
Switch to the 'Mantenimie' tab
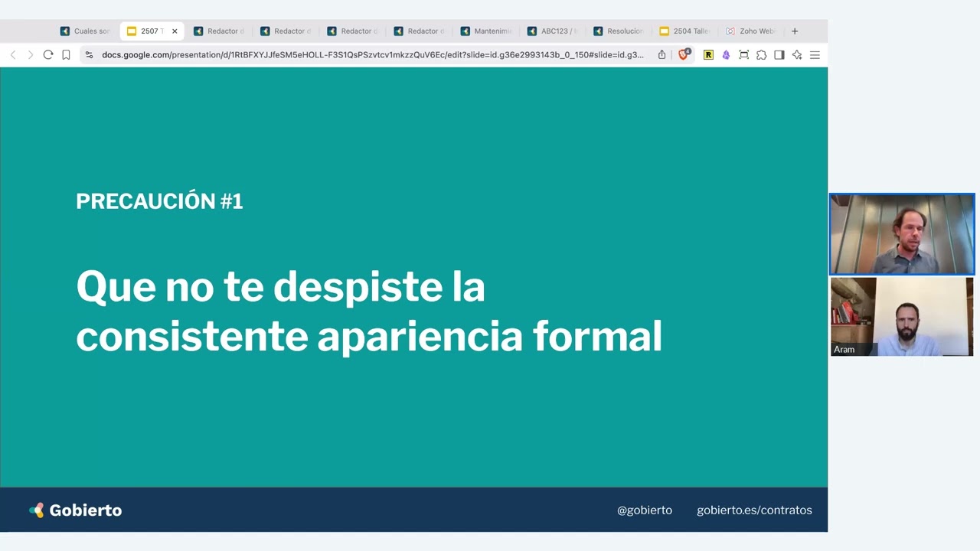(x=486, y=31)
